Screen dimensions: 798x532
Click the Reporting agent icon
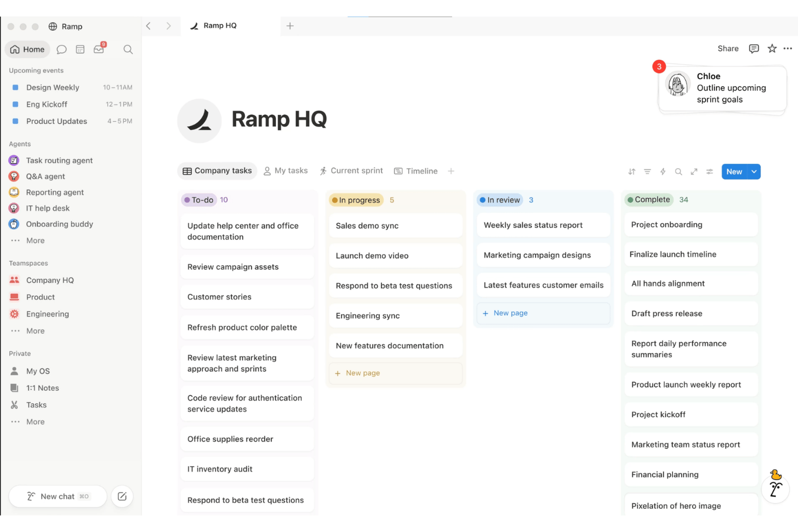click(15, 192)
